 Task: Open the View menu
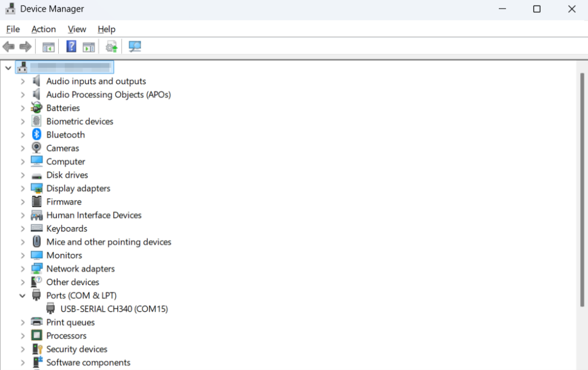point(77,29)
